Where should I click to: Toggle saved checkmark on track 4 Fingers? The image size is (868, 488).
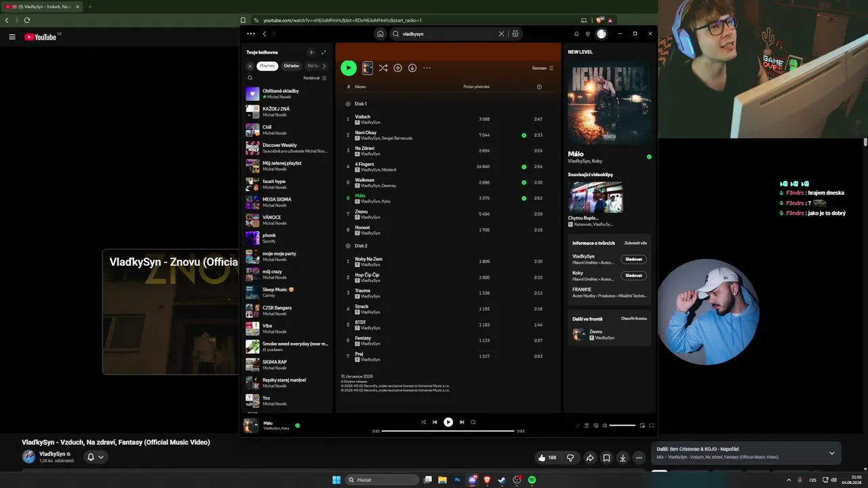pyautogui.click(x=524, y=167)
